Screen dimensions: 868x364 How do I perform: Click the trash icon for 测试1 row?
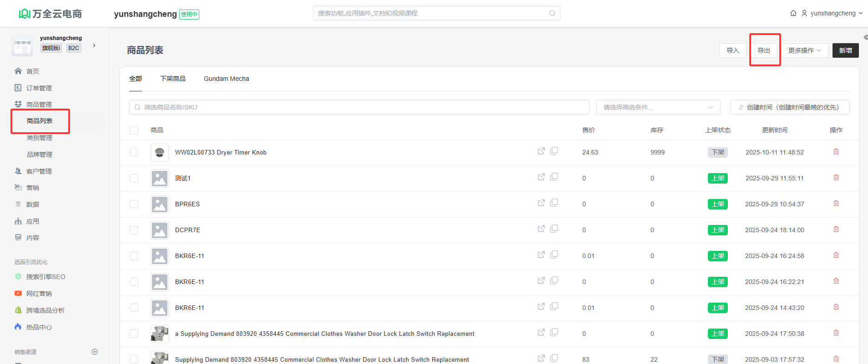coord(836,178)
